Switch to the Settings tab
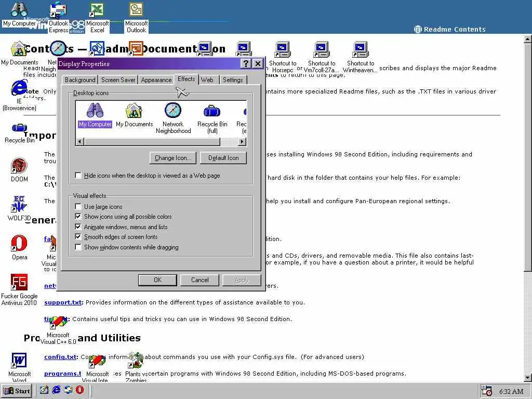The image size is (532, 399). pos(233,79)
